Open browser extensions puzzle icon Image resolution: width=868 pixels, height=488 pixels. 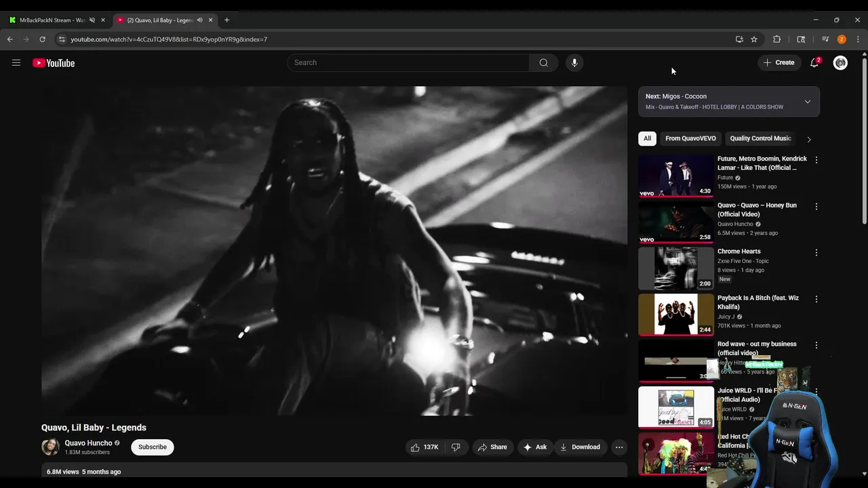777,39
